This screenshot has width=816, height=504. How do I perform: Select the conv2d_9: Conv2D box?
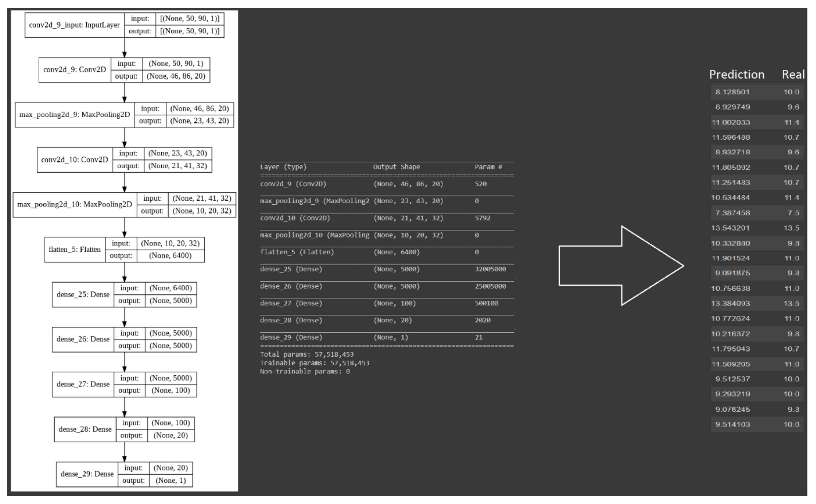[x=75, y=70]
